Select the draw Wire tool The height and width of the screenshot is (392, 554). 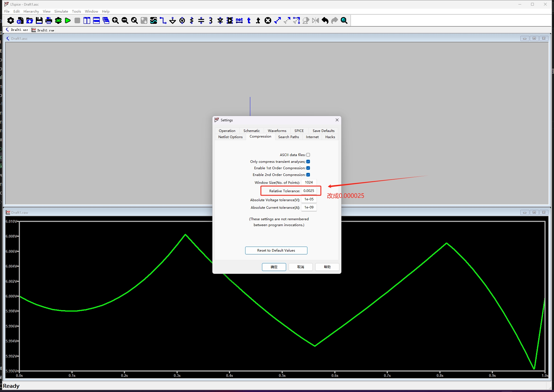[x=163, y=20]
